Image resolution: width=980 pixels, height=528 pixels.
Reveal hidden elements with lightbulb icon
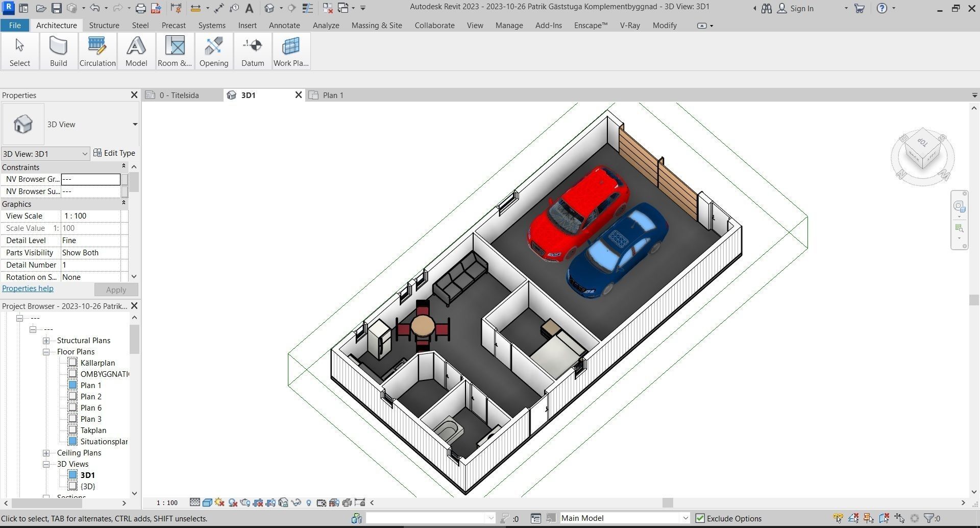point(309,503)
